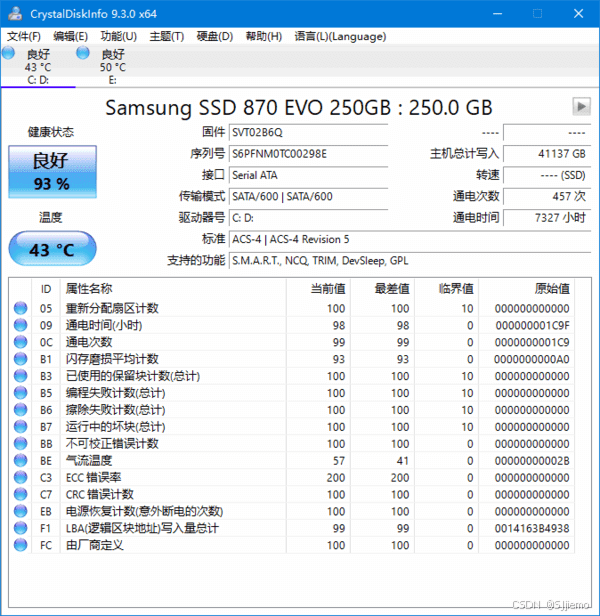Click raw value 000000001C9F
The height and width of the screenshot is (616, 600).
click(532, 326)
